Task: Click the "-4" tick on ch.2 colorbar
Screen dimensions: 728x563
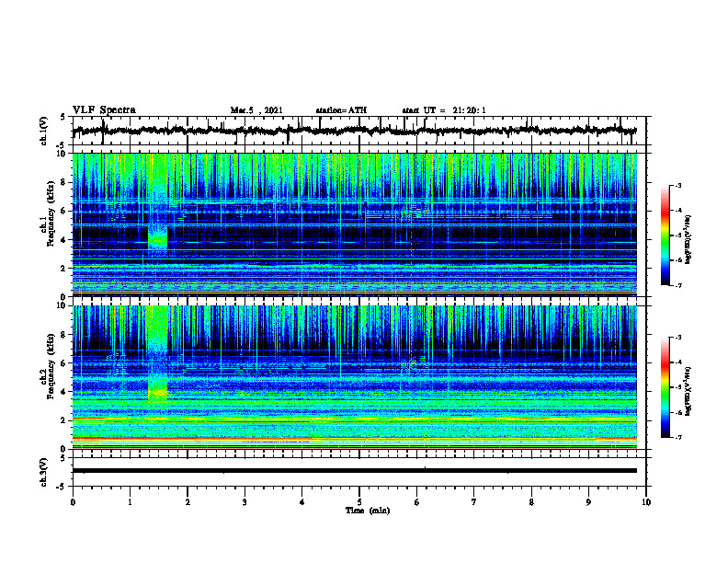Action: (678, 362)
